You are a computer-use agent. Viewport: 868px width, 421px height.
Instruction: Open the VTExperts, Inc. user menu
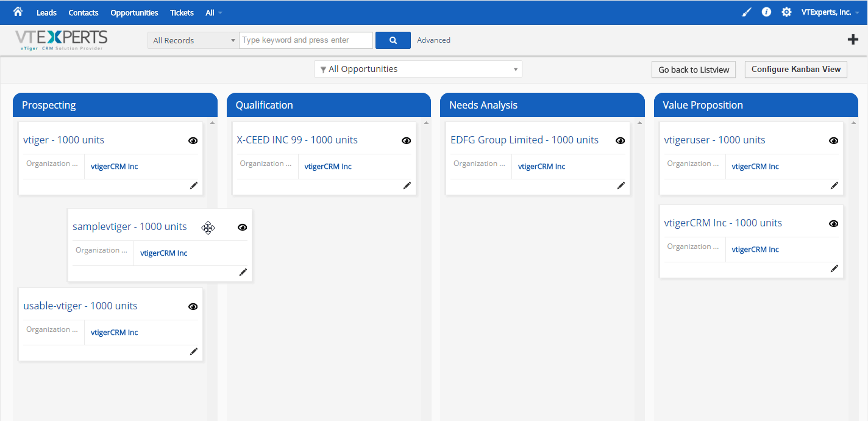830,12
